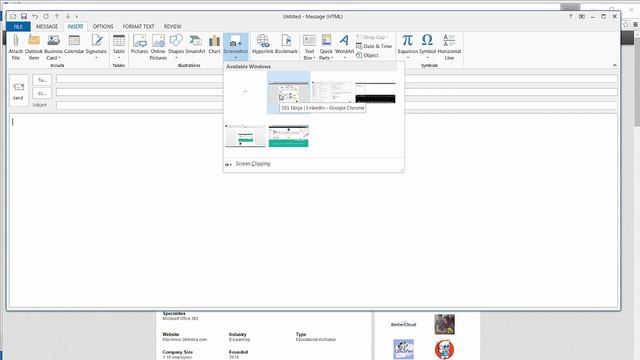Click the To... button
Image resolution: width=640 pixels, height=360 pixels.
pyautogui.click(x=42, y=80)
